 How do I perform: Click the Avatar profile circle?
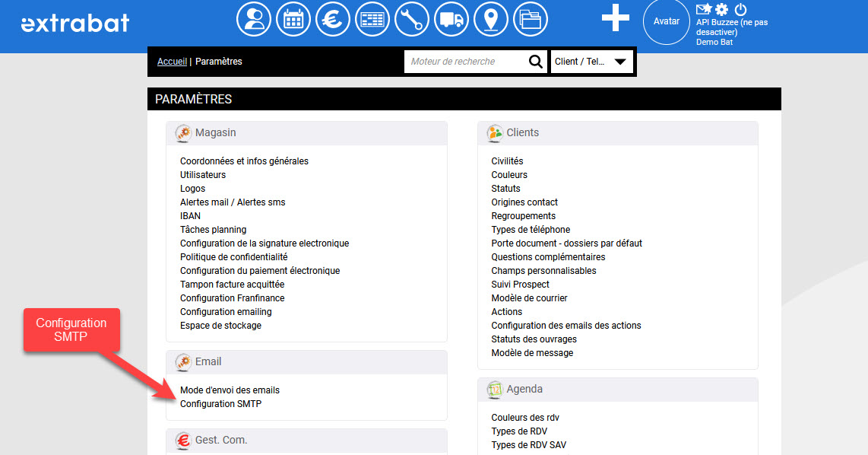point(667,21)
